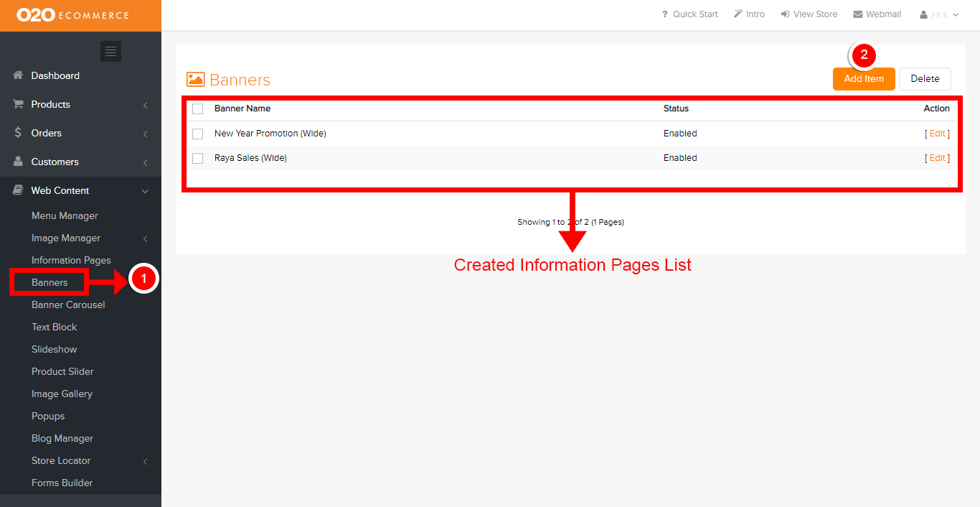Click the Intro magic wand icon
Viewport: 980px width, 507px height.
(x=738, y=14)
